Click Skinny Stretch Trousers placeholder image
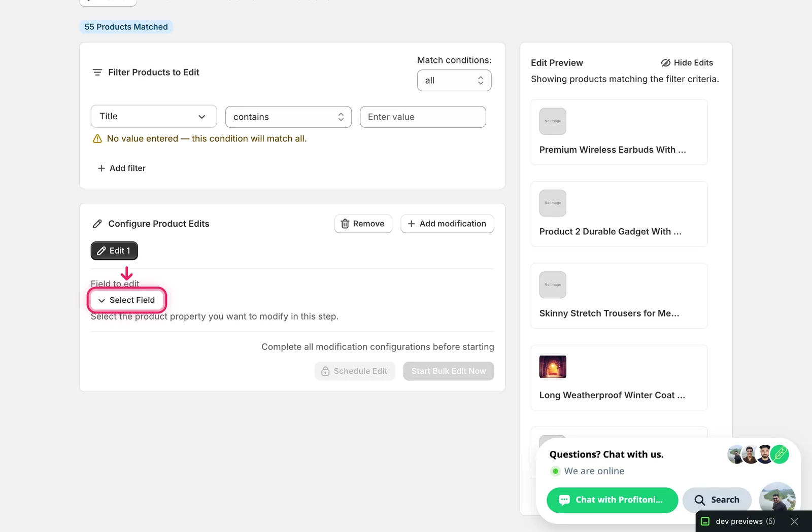Image resolution: width=812 pixels, height=532 pixels. pos(553,285)
